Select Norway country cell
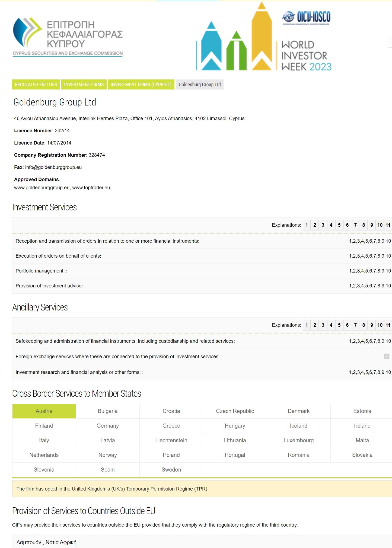This screenshot has height=548, width=392. point(108,455)
